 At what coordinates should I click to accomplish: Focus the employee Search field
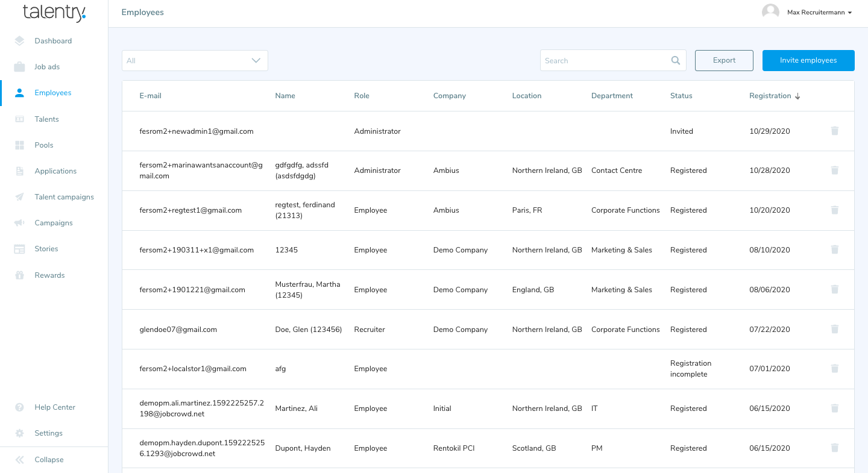coord(606,61)
